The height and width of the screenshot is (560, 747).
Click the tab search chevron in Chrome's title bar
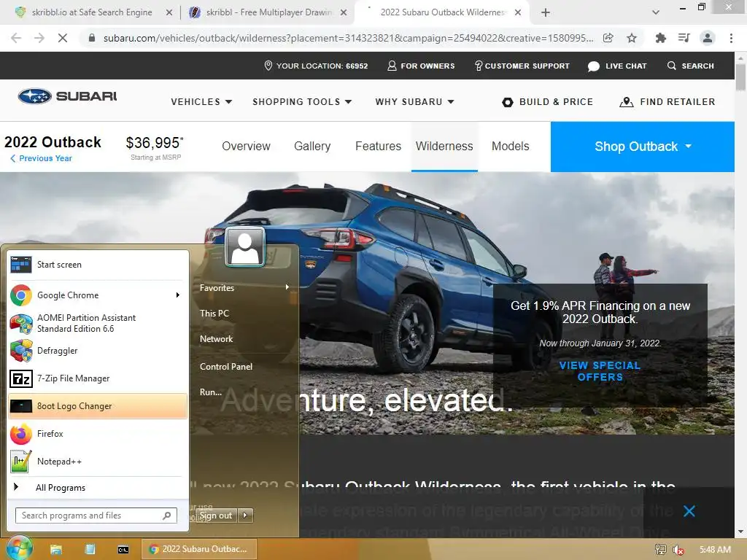click(x=656, y=12)
